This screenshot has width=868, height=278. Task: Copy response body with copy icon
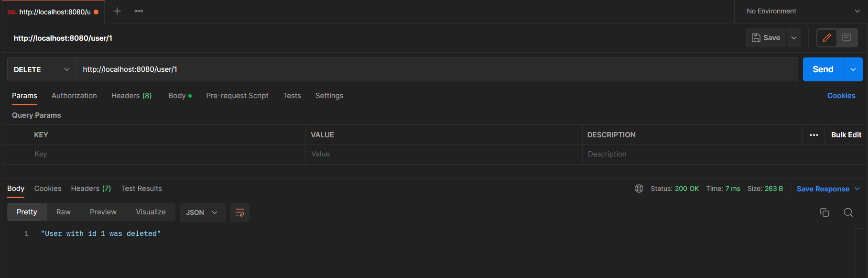click(x=825, y=212)
